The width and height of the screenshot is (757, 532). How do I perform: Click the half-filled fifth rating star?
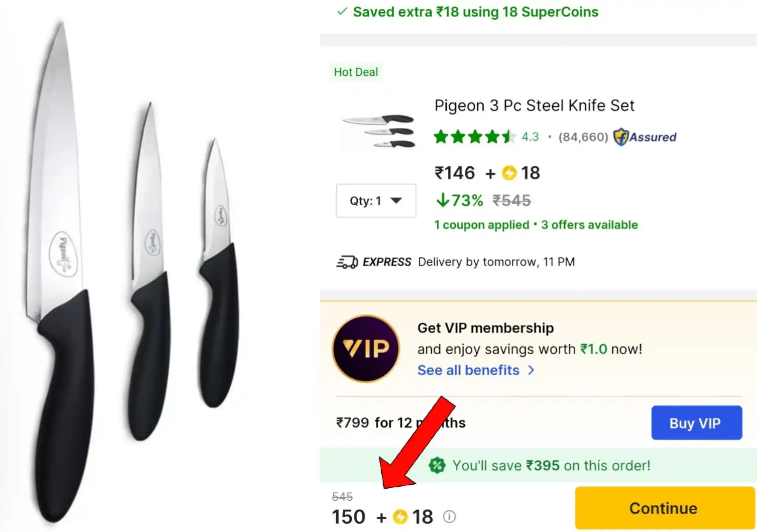coord(508,137)
